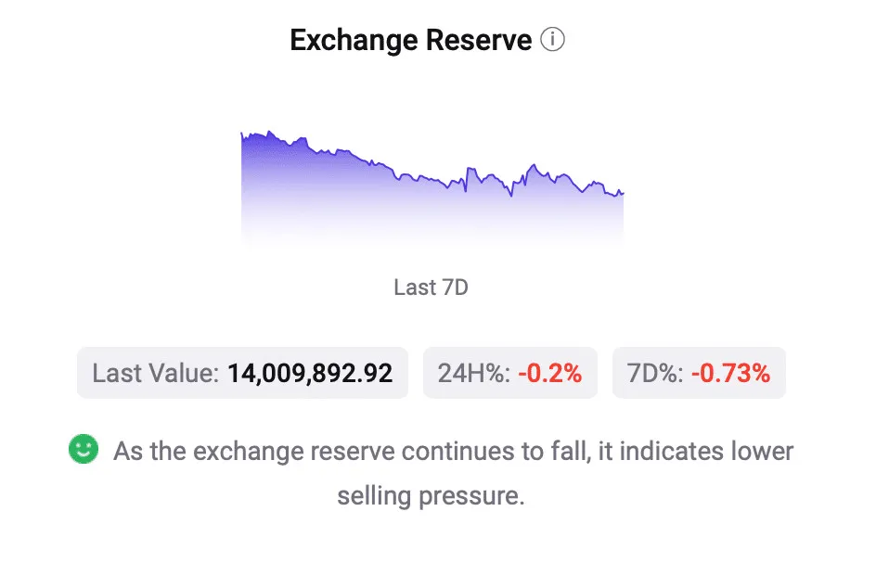Click the red -0.2% change figure
This screenshot has width=876, height=588.
pyautogui.click(x=549, y=374)
